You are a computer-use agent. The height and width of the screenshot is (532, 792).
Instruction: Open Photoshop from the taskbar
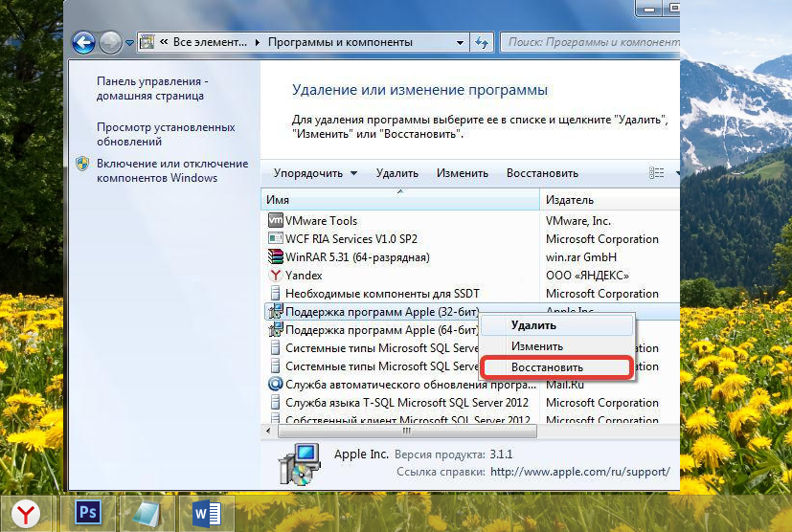[88, 514]
